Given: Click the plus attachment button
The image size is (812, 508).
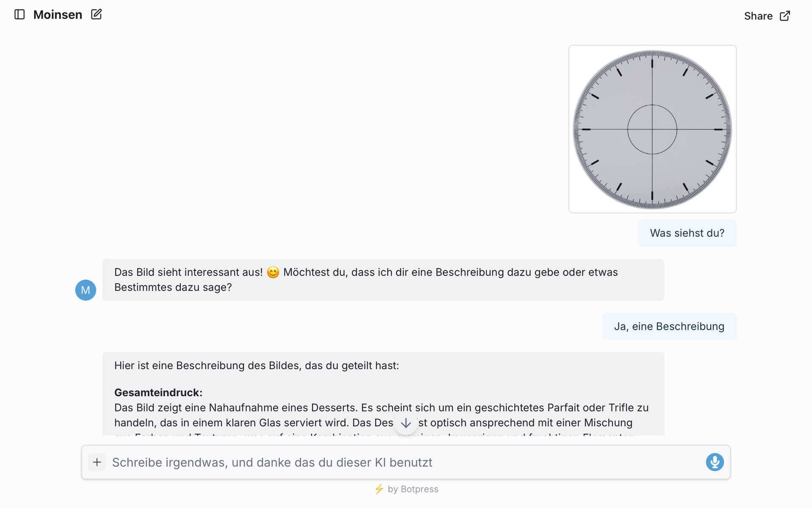Looking at the screenshot, I should (x=97, y=462).
